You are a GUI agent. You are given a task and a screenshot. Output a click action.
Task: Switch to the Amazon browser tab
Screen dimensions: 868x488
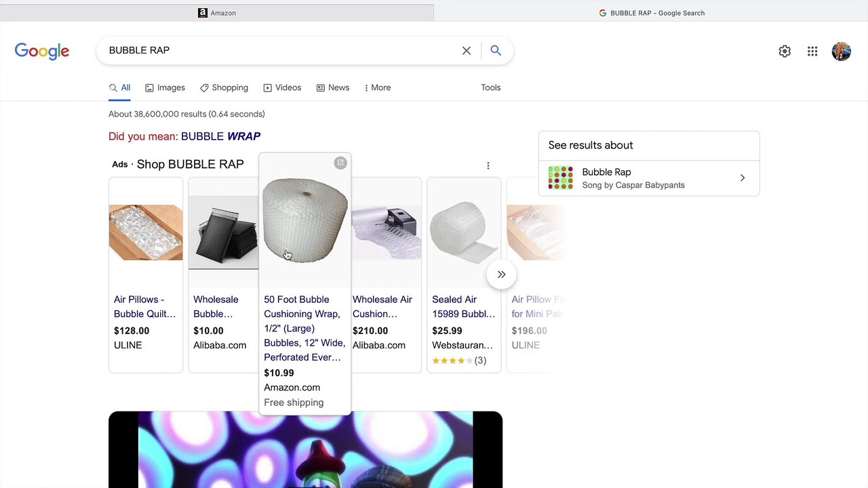(217, 13)
